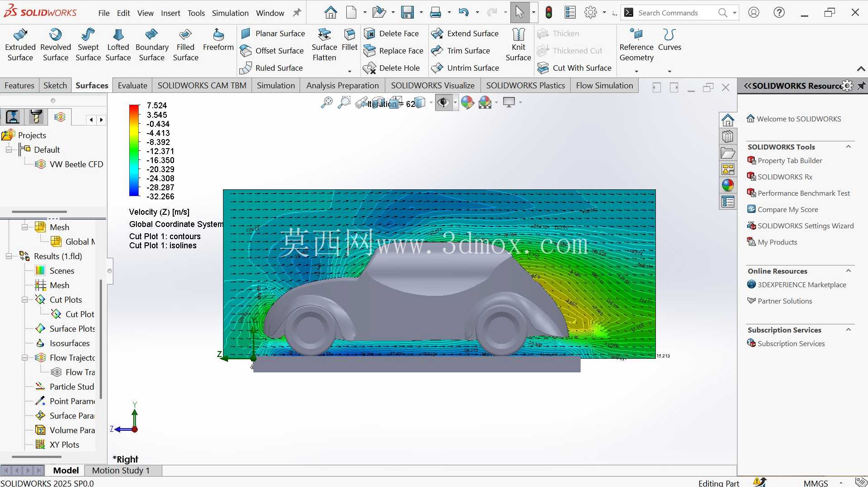This screenshot has width=868, height=487.
Task: Collapse the Mesh node above Global Mesh
Action: tap(24, 227)
